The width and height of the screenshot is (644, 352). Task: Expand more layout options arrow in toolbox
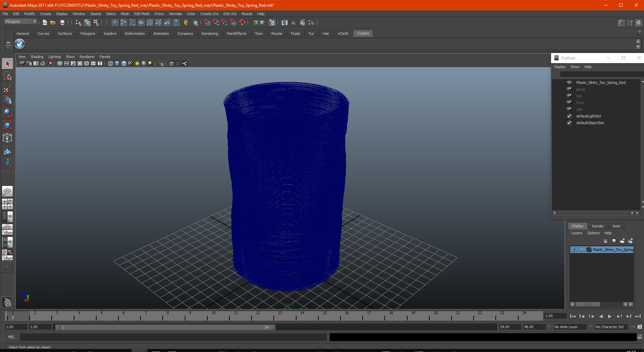click(7, 267)
